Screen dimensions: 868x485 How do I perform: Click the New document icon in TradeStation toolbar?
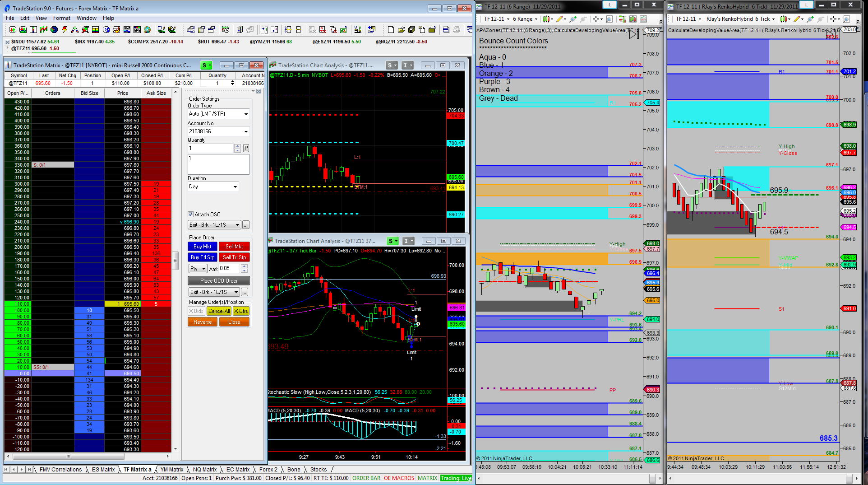coord(391,30)
